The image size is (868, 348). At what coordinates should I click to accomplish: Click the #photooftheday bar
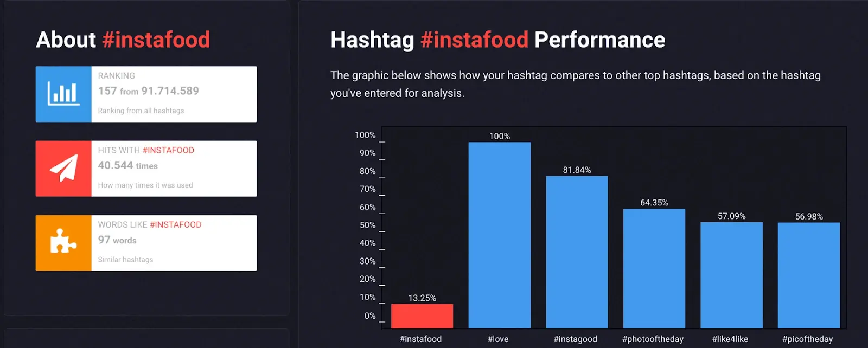654,266
